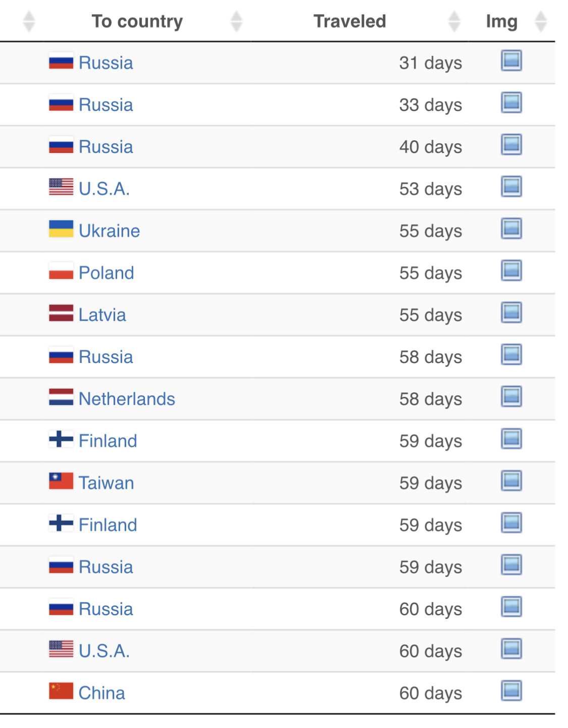Follow the Ukraine link
The width and height of the screenshot is (568, 728).
(x=109, y=231)
